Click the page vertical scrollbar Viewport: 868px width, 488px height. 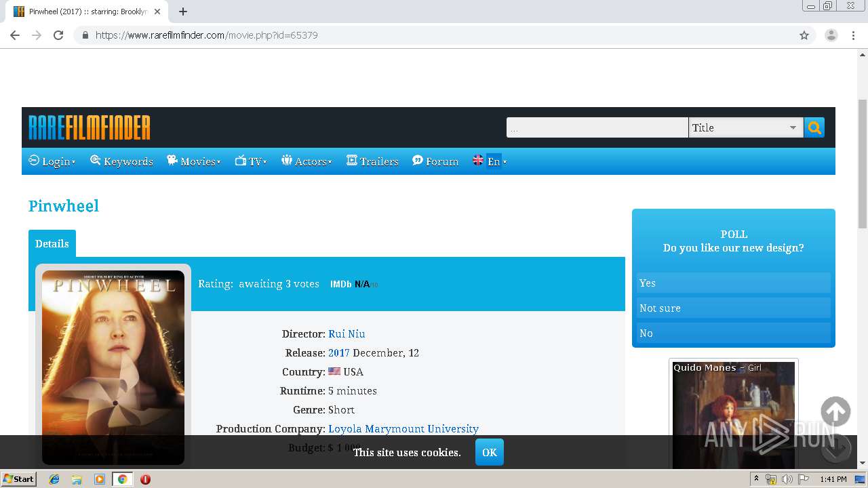[x=863, y=164]
